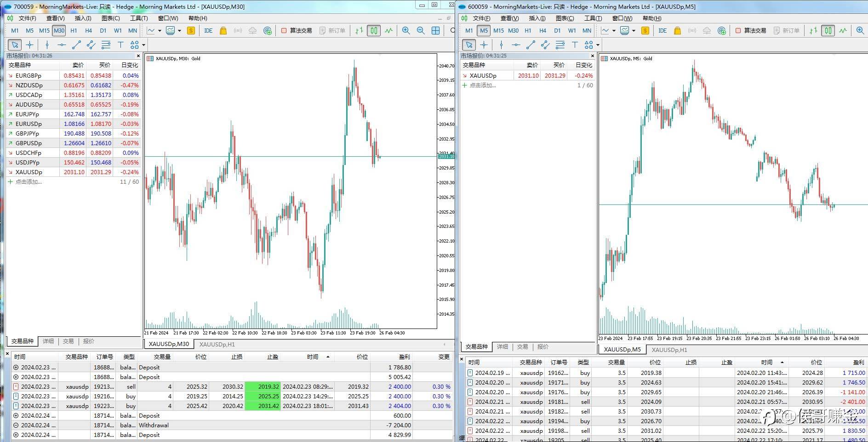Select the EURUSDp row in Market Watch
This screenshot has width=868, height=442.
[x=74, y=124]
